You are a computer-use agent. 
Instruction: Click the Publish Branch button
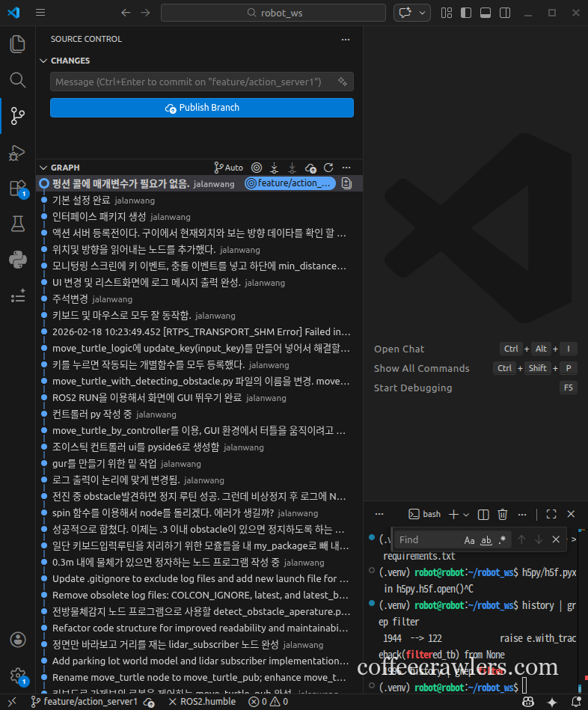(x=202, y=108)
